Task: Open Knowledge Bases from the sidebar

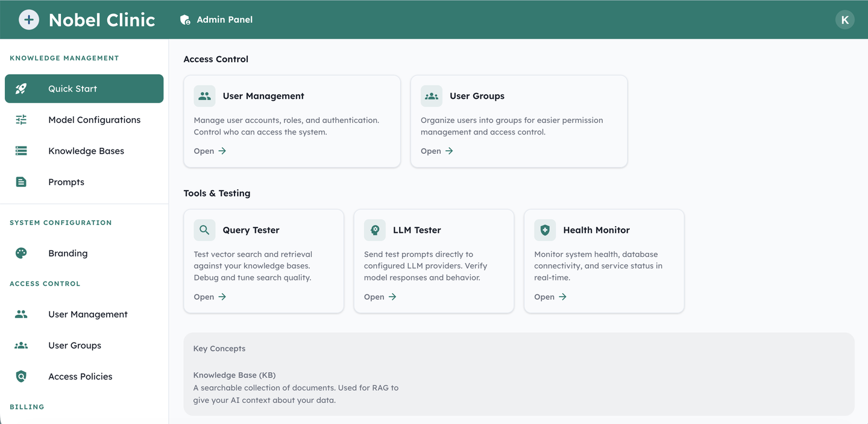Action: pos(84,151)
